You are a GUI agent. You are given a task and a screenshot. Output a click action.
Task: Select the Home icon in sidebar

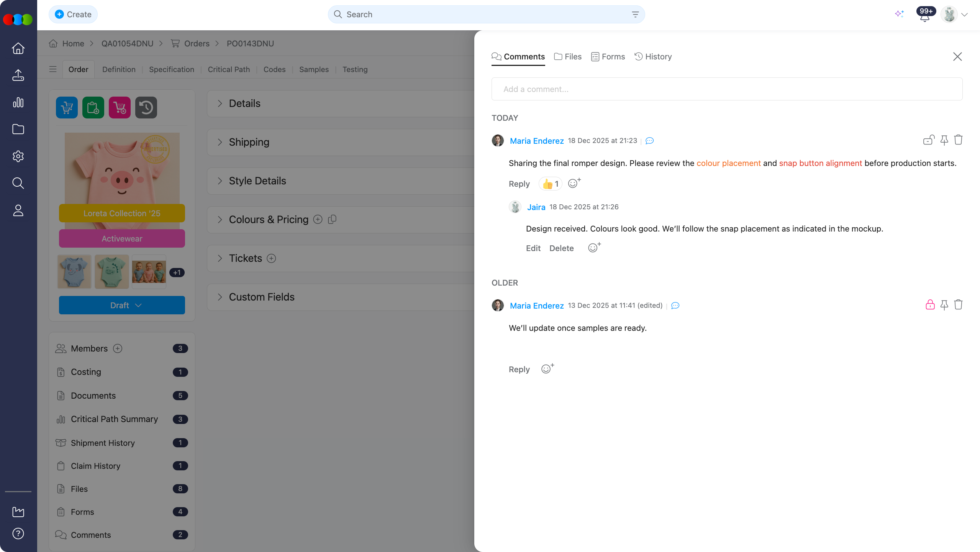click(x=18, y=48)
